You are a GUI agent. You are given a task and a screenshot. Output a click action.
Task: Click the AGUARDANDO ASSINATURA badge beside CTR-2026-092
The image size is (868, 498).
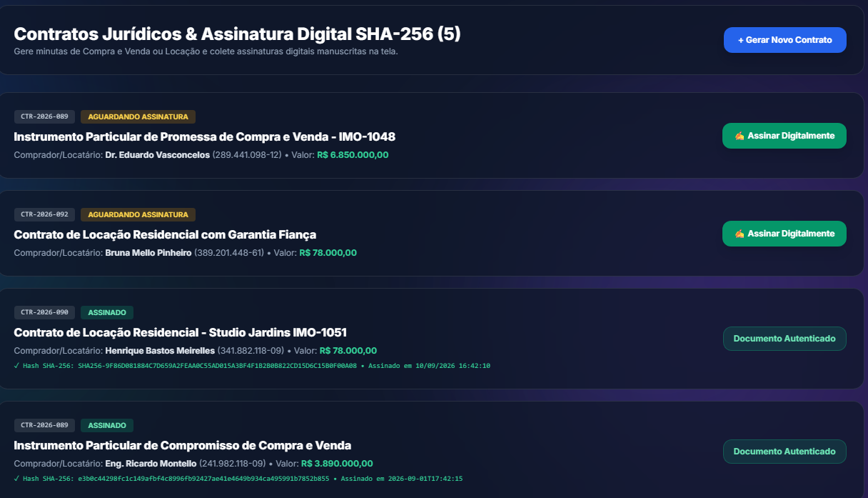pyautogui.click(x=138, y=214)
